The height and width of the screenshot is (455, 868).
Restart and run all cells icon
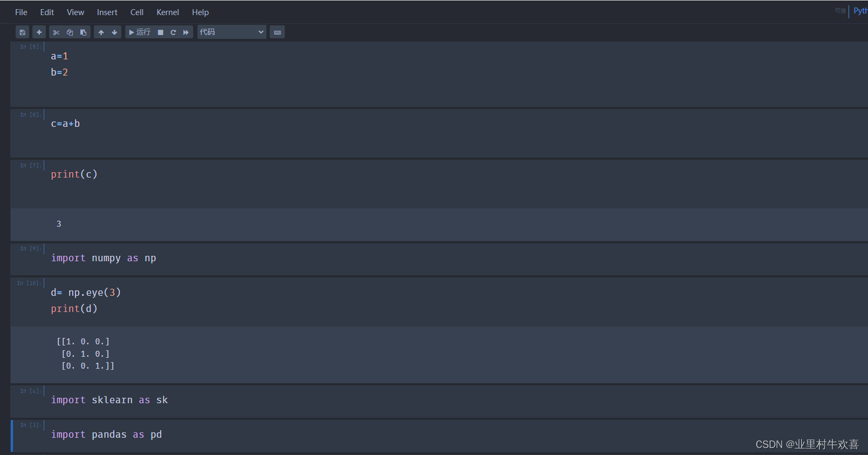click(186, 32)
